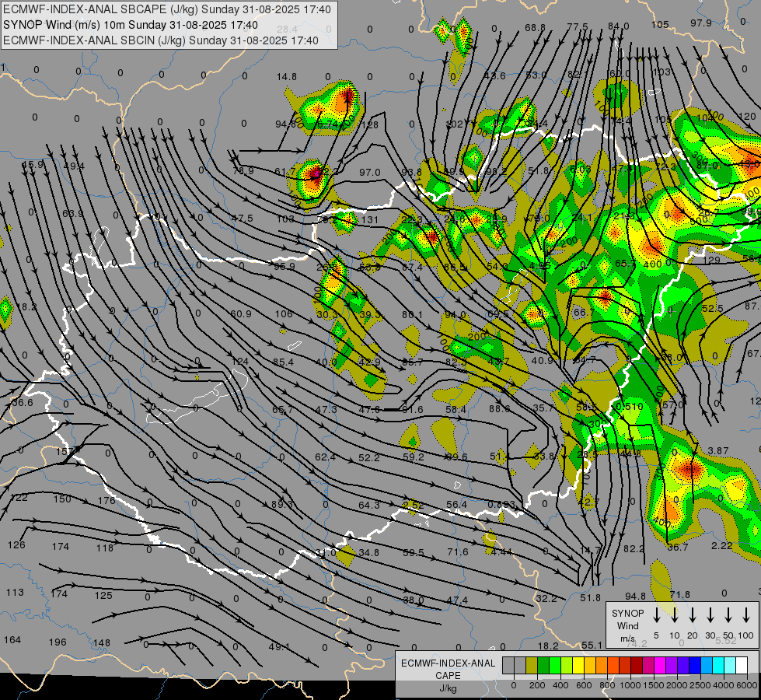The image size is (761, 700).
Task: Click the map value 148
Action: [102, 642]
